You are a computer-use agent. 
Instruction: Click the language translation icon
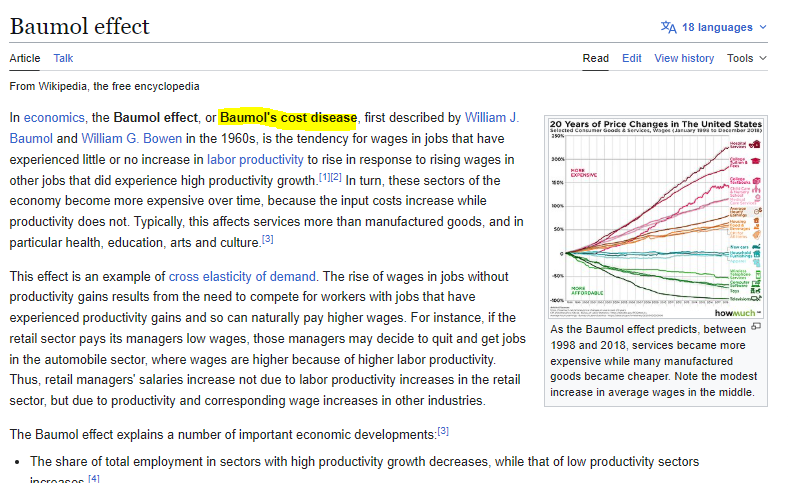click(668, 27)
